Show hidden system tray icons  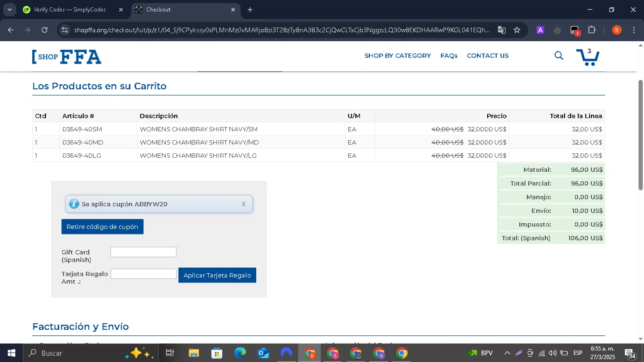(507, 353)
